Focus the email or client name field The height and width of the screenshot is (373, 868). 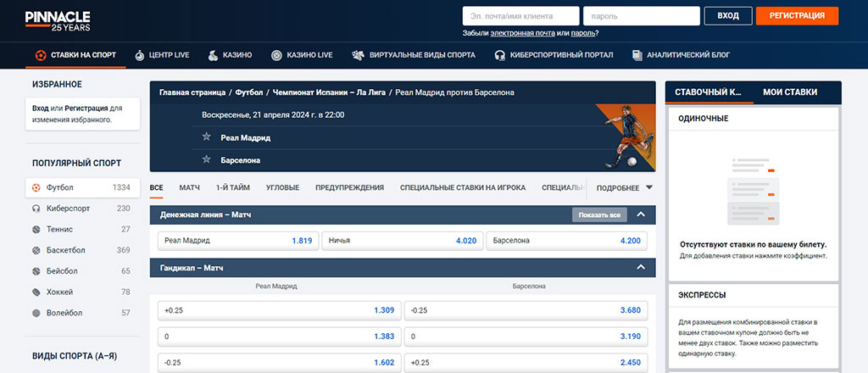[x=521, y=16]
